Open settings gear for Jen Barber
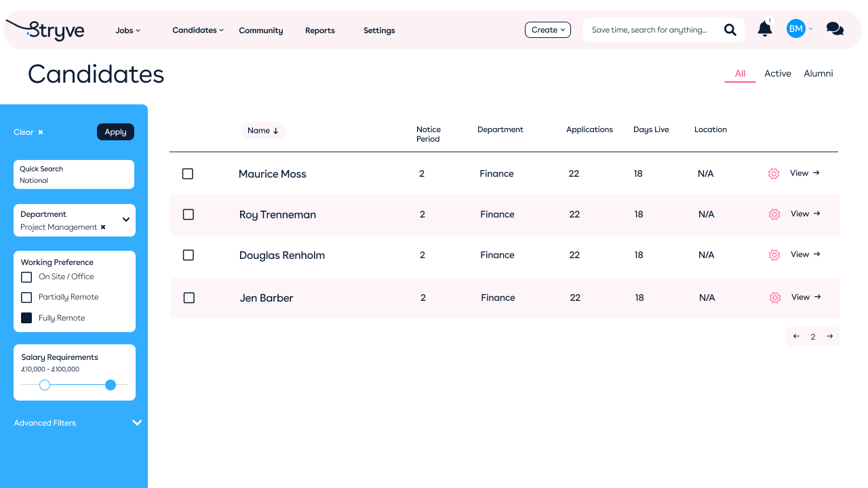The image size is (868, 488). pyautogui.click(x=775, y=298)
